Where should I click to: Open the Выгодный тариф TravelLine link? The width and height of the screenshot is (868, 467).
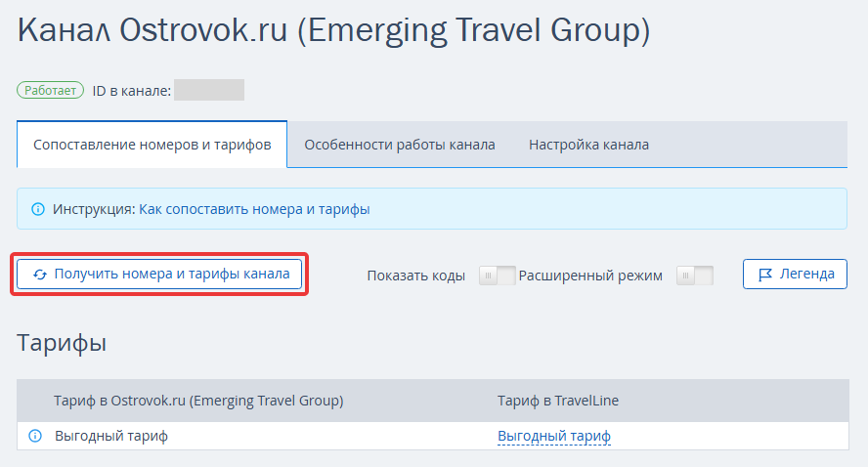click(554, 436)
